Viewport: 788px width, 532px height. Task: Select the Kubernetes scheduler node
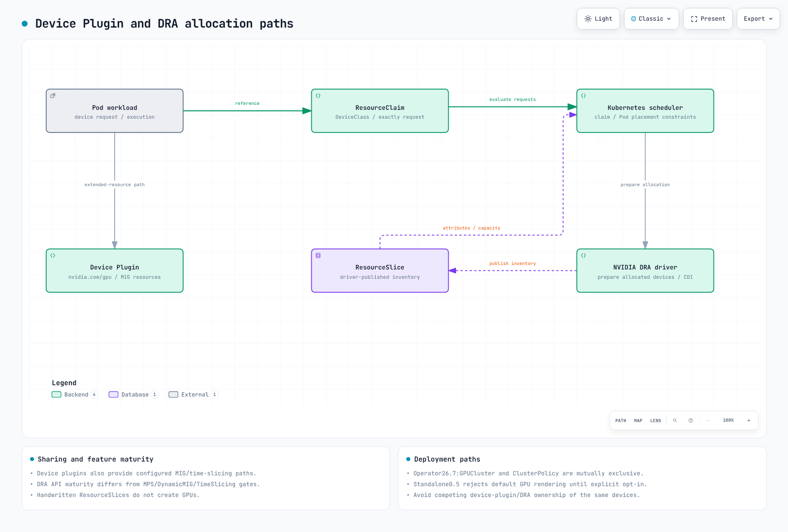point(645,111)
